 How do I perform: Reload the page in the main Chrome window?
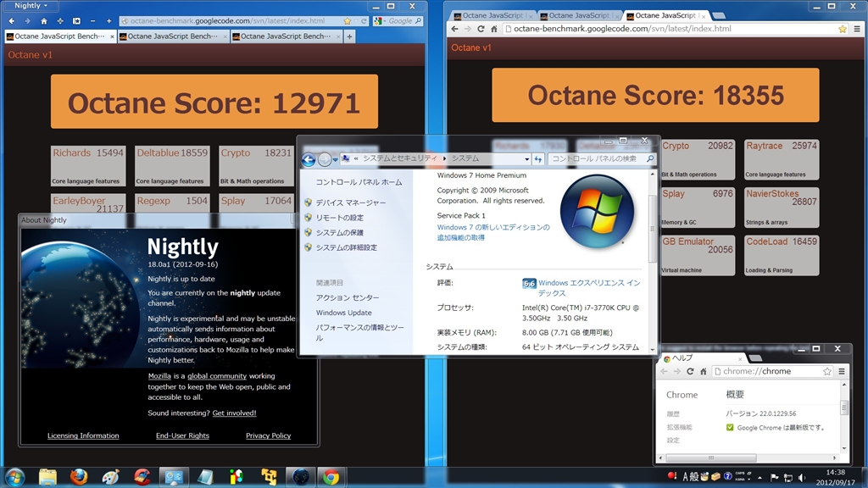(481, 29)
